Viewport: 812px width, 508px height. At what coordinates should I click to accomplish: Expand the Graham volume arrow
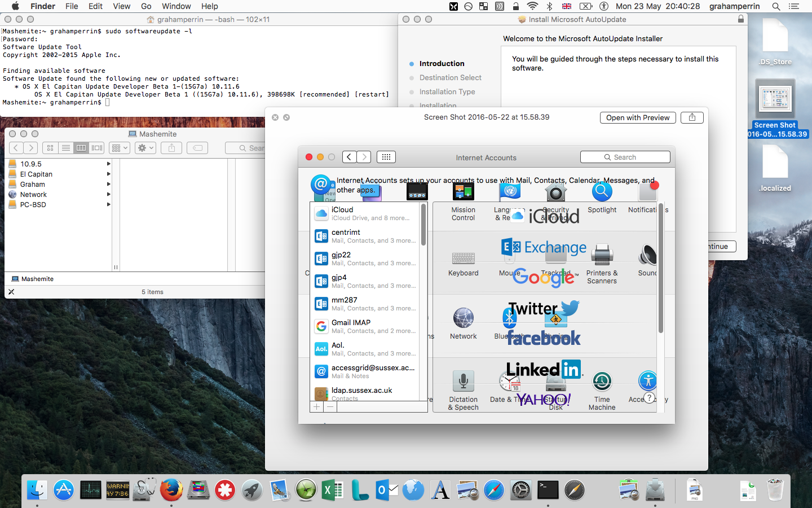point(108,184)
